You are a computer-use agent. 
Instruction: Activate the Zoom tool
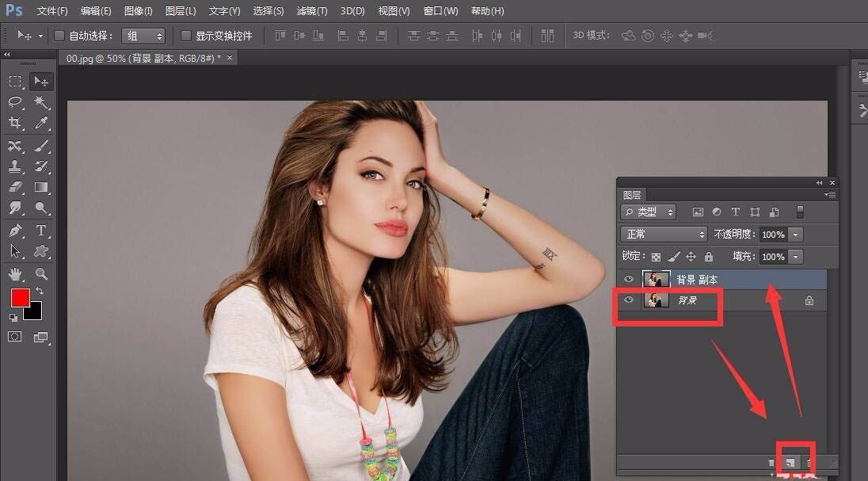42,273
